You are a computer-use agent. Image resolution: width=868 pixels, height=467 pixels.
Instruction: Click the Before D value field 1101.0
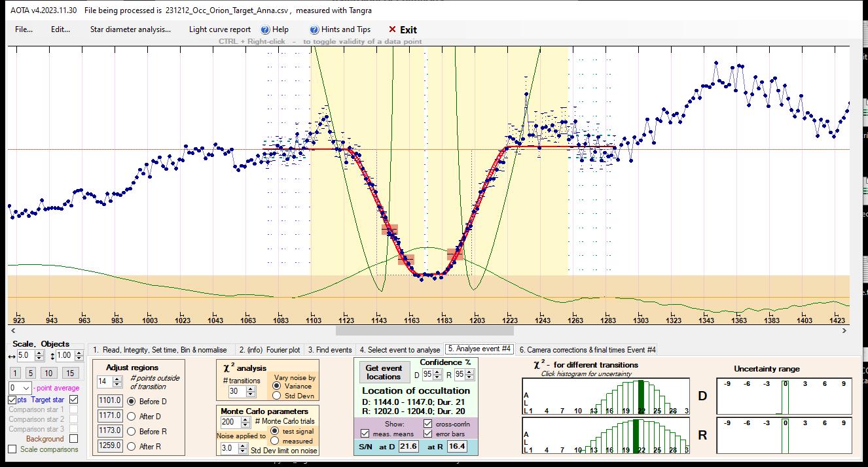tap(110, 401)
